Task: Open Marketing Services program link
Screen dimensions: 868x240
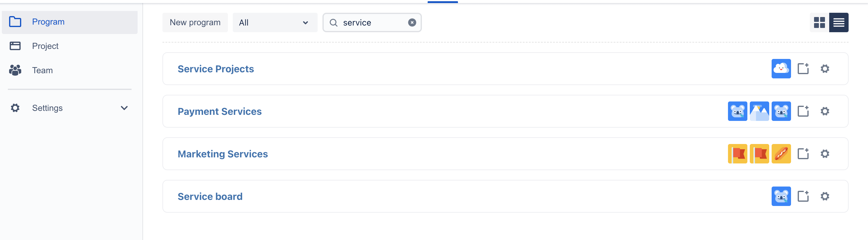Action: point(222,154)
